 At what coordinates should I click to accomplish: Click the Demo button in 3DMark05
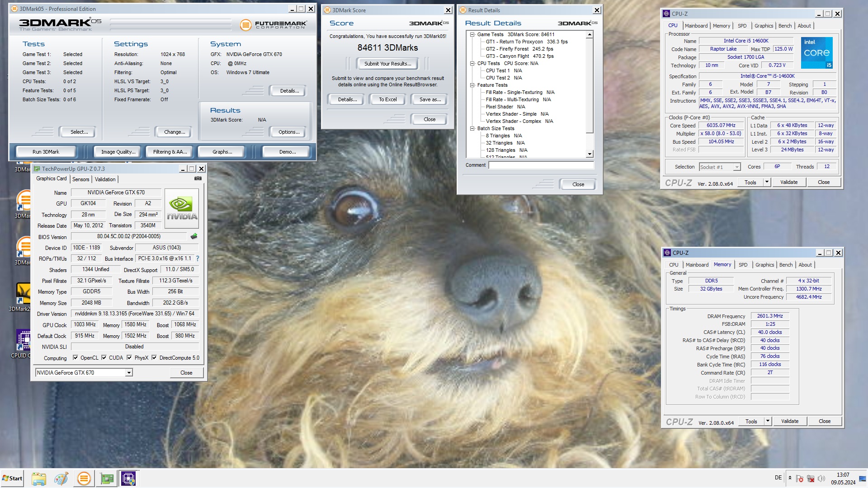point(288,152)
